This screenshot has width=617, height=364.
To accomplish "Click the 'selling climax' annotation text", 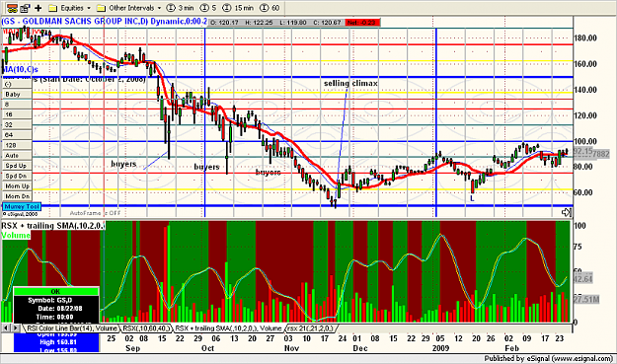I will pos(350,83).
